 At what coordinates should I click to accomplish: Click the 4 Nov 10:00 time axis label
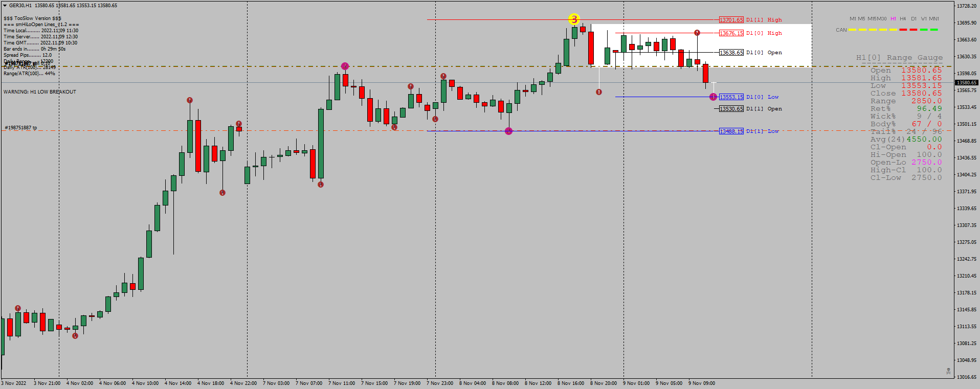(x=145, y=383)
